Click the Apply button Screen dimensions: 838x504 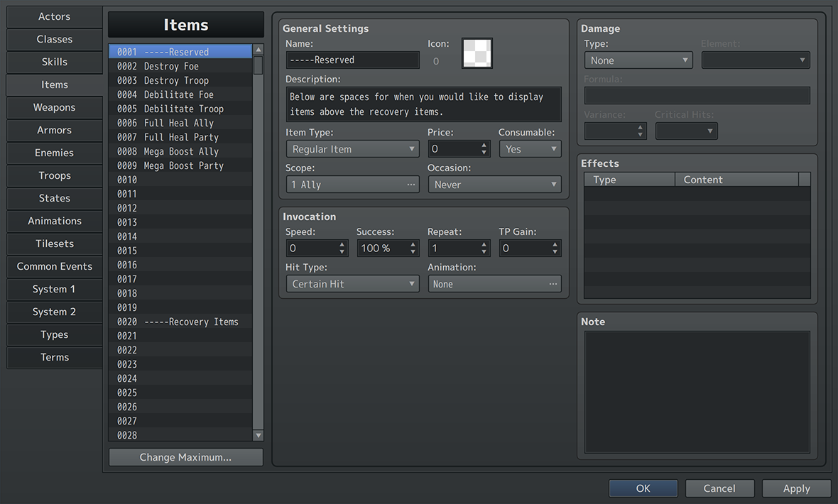[796, 488]
